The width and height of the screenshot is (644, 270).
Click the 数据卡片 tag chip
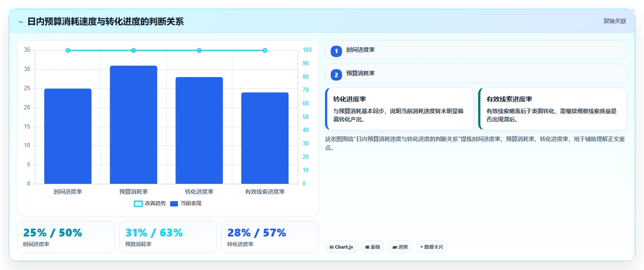point(432,247)
